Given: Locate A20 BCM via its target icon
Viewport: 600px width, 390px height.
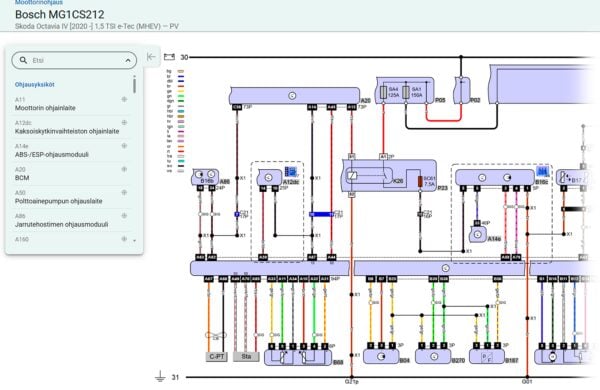Looking at the screenshot, I should coord(124,169).
